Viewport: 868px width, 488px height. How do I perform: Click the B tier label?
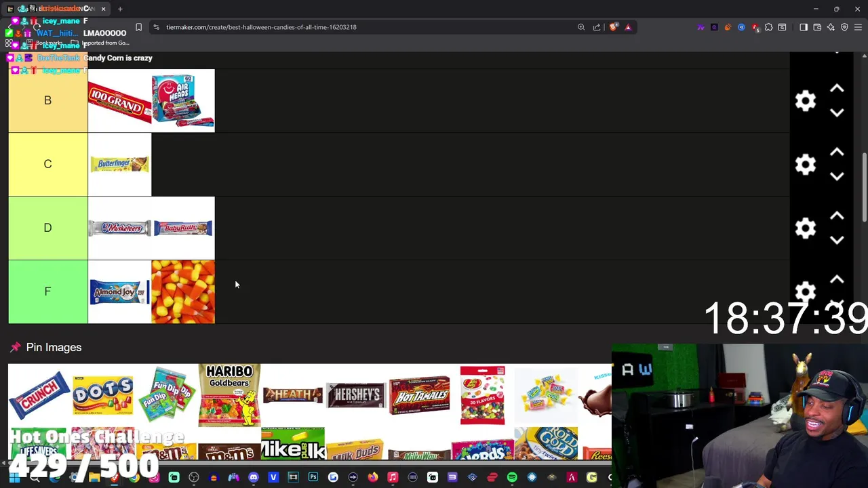tap(47, 100)
